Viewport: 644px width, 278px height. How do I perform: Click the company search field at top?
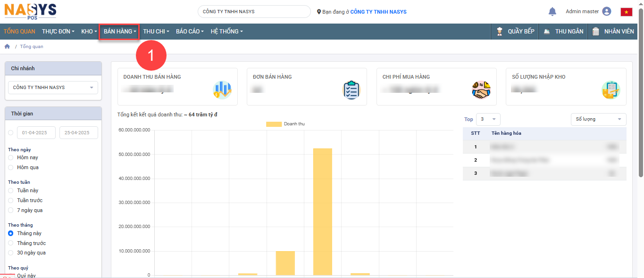click(254, 11)
